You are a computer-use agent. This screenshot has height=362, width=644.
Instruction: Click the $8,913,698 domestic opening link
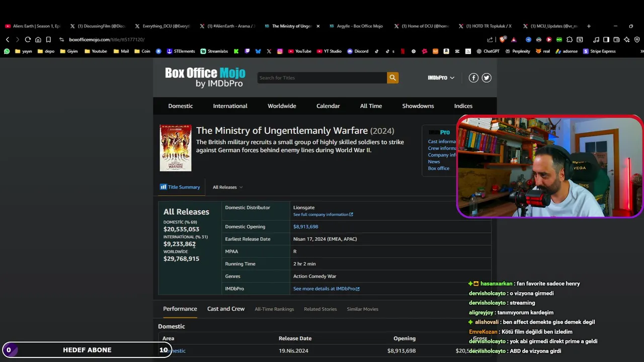coord(305,227)
